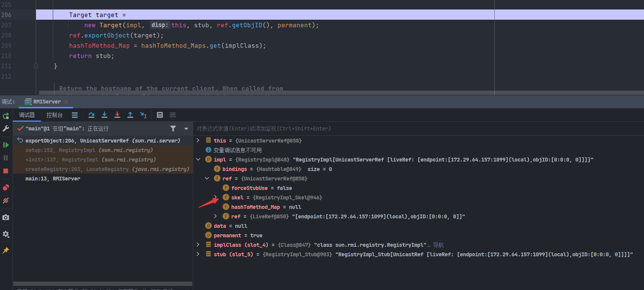Collapse the impl RegistryImpl variable node
This screenshot has height=290, width=644.
pos(198,160)
